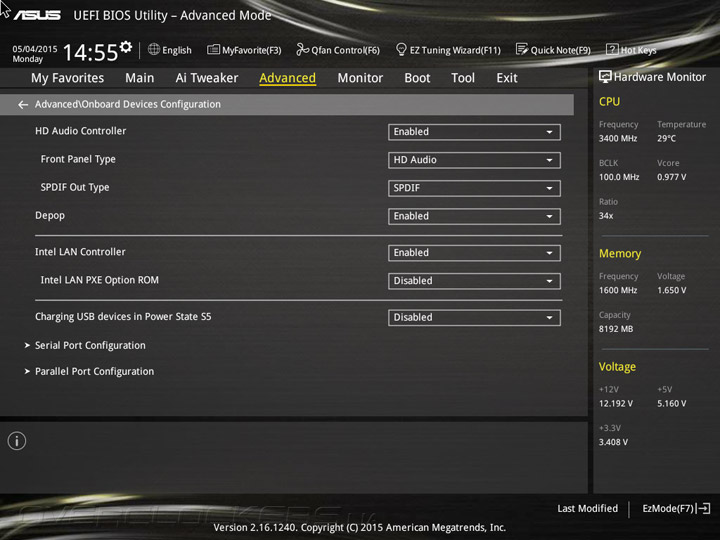Viewport: 720px width, 540px height.
Task: Open Charging USB devices in S5 dropdown
Action: 474,318
